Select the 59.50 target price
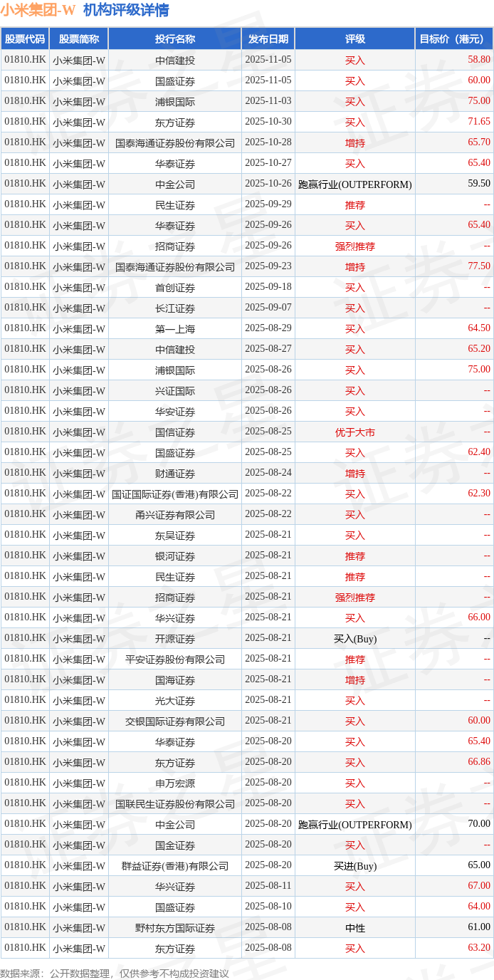This screenshot has height=980, width=494. tap(479, 184)
